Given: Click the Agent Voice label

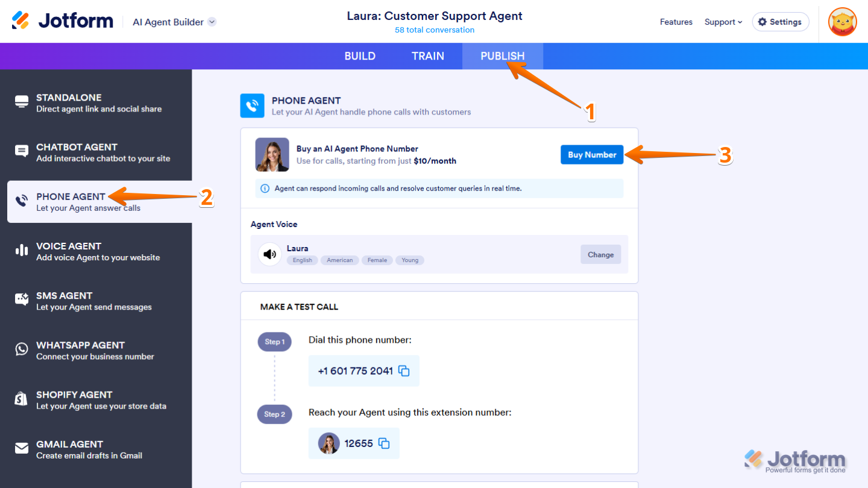Looking at the screenshot, I should pyautogui.click(x=274, y=224).
